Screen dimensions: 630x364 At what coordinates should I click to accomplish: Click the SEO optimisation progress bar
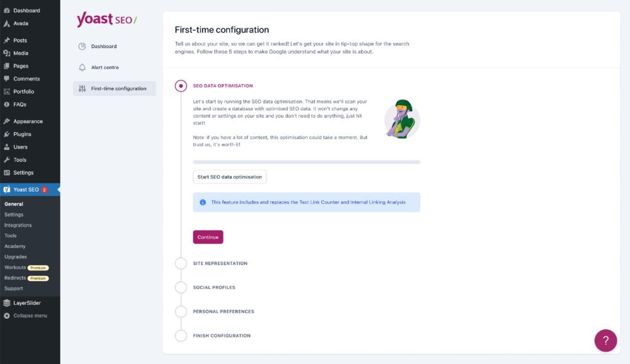coord(306,162)
